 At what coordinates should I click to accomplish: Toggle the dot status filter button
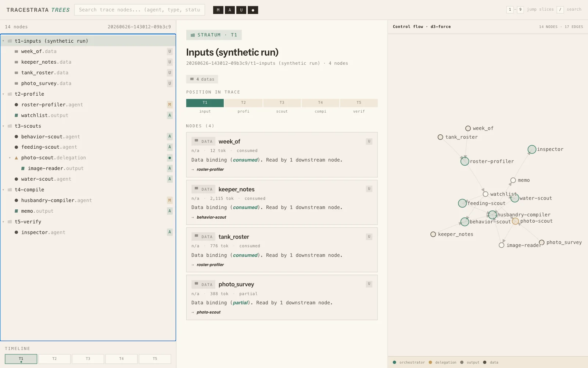253,10
